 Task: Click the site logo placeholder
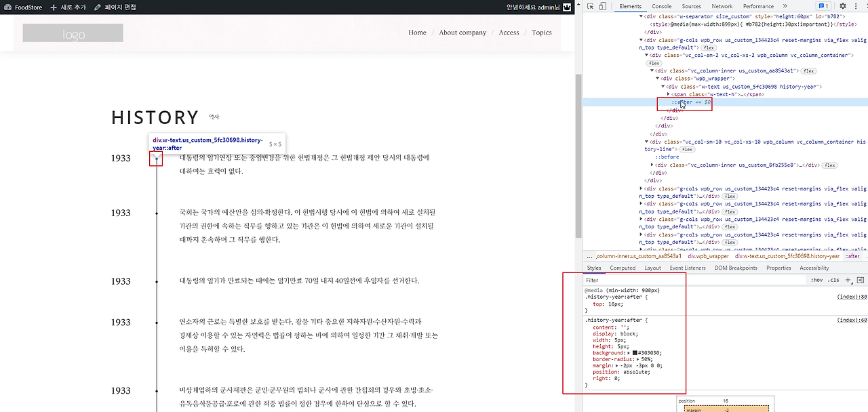pos(73,33)
